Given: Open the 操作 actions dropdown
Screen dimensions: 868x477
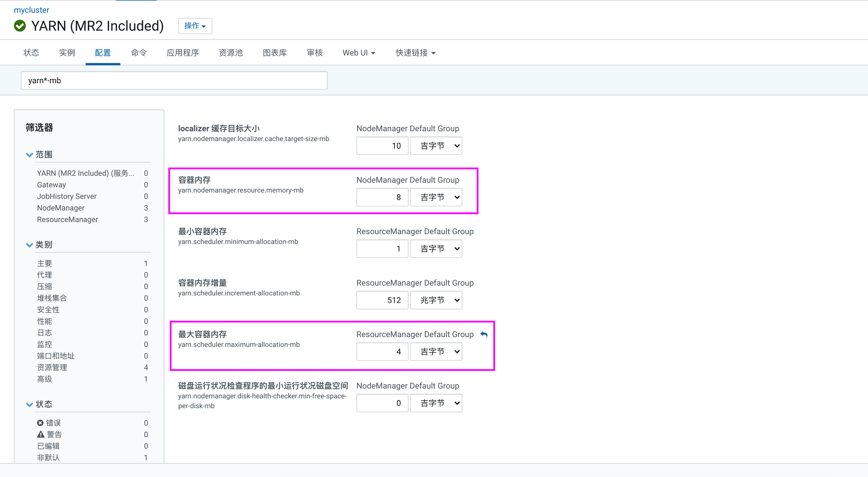Looking at the screenshot, I should click(x=195, y=26).
